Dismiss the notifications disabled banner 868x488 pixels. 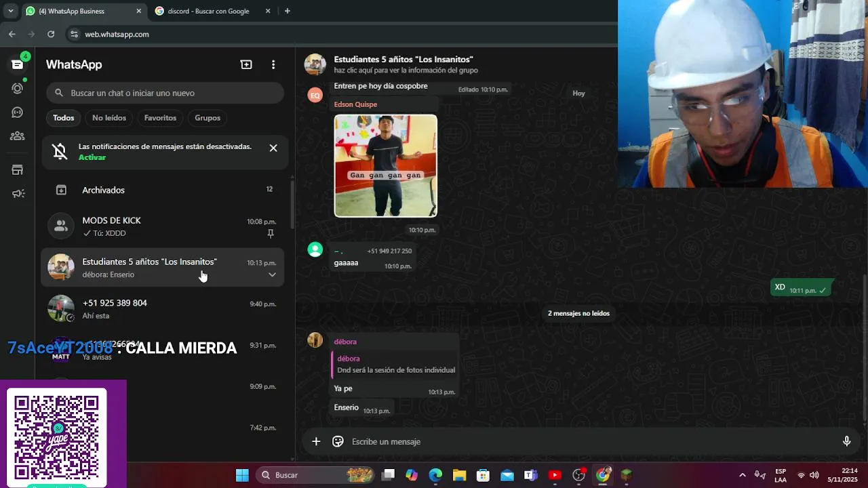pos(273,148)
